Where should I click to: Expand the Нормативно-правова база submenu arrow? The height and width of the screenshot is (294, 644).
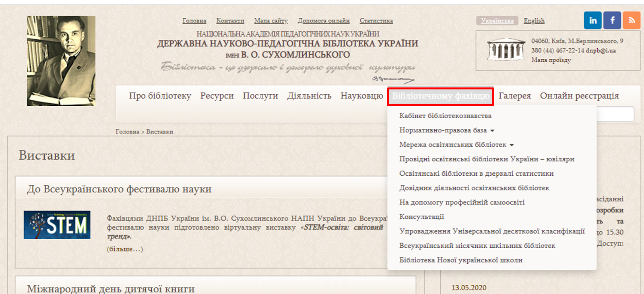pos(492,131)
